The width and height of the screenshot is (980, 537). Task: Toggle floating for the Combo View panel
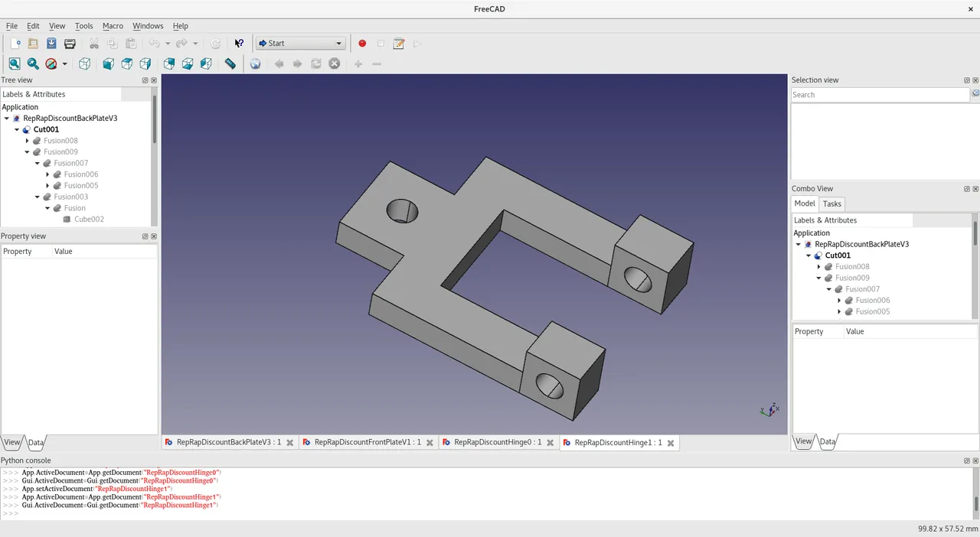[x=966, y=189]
